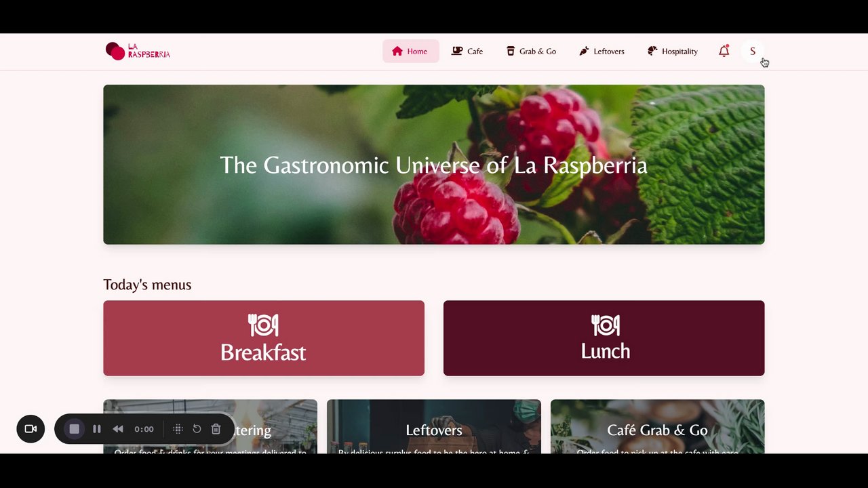Click the rewind recording icon

tap(118, 429)
